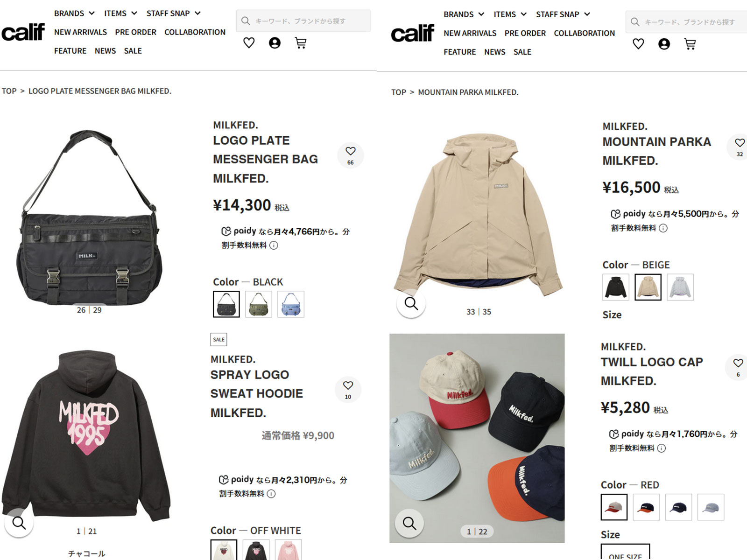Click the paidy info icon under the ¥16,500 price
This screenshot has height=560, width=747.
click(x=663, y=228)
